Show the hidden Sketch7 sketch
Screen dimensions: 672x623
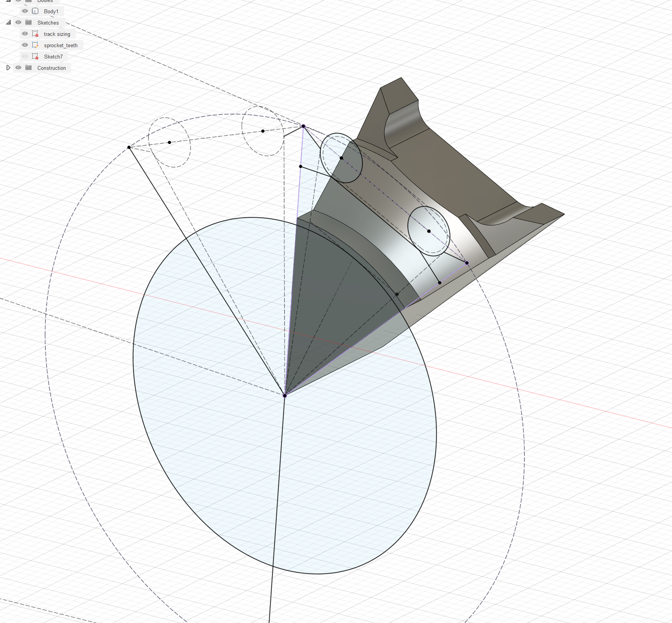point(25,57)
